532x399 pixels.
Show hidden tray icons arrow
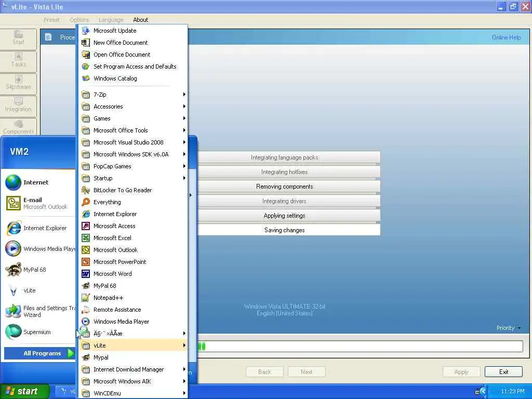click(x=483, y=392)
